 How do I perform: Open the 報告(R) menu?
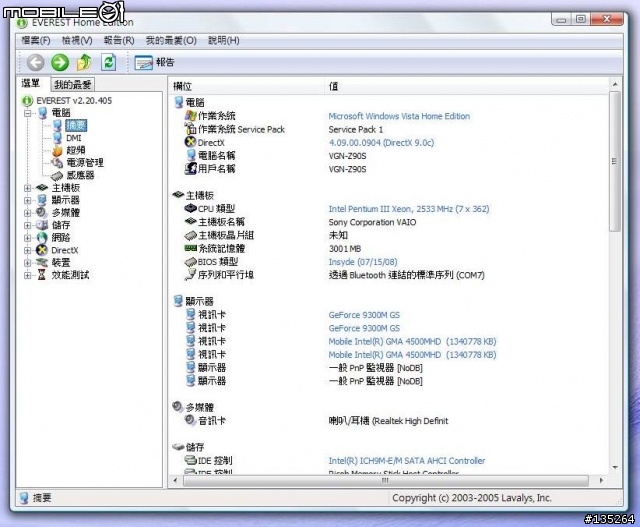point(119,40)
